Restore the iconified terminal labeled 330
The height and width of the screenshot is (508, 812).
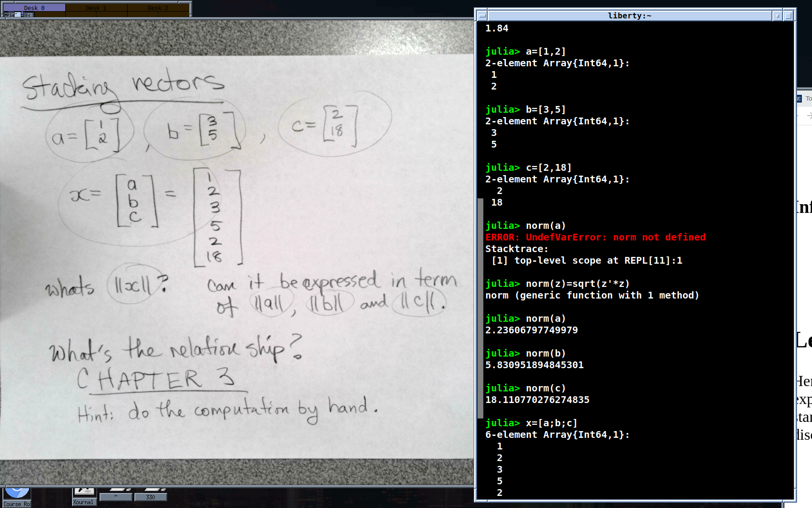coord(150,497)
